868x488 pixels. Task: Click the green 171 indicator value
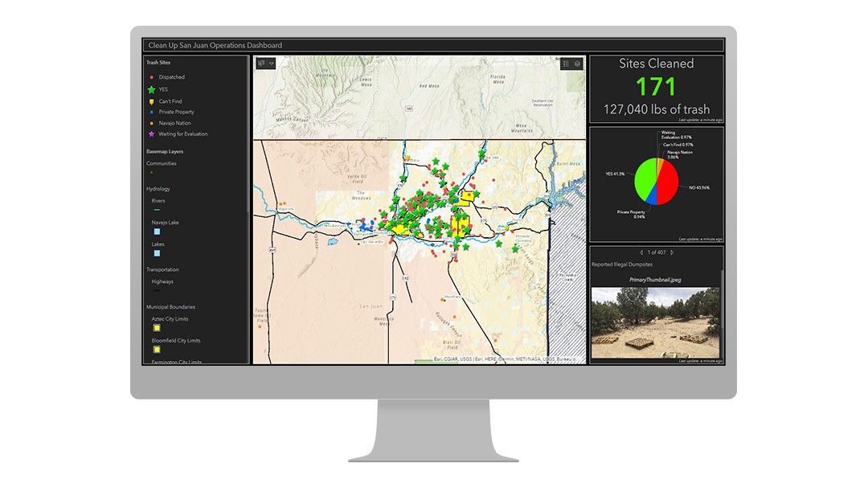(x=656, y=87)
